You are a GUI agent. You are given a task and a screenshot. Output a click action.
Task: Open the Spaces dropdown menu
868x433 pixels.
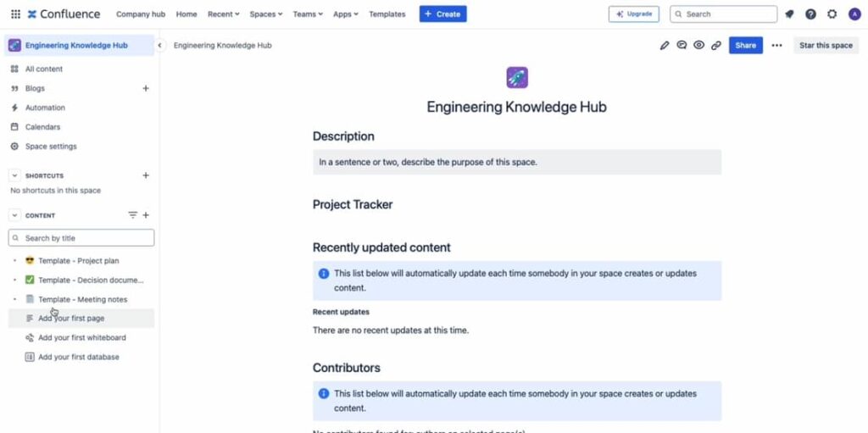point(265,14)
